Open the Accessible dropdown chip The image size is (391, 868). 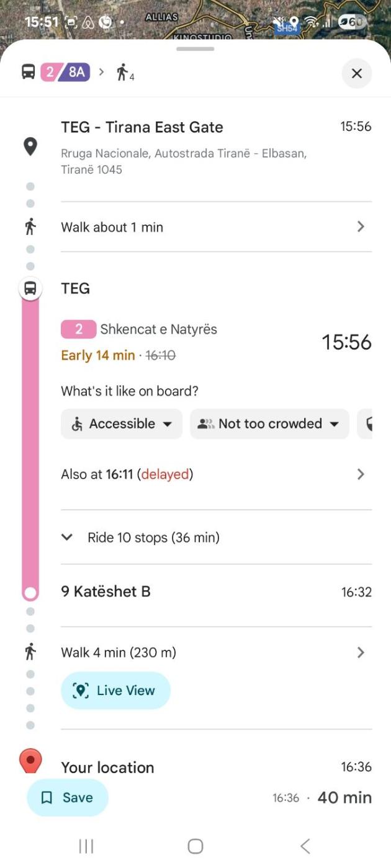(122, 424)
